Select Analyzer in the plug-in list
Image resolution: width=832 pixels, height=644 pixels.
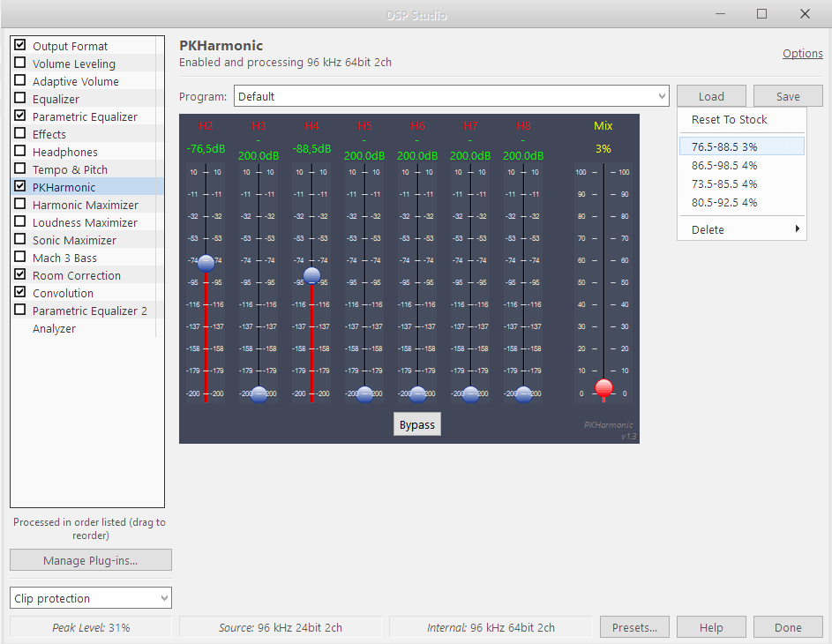point(54,329)
